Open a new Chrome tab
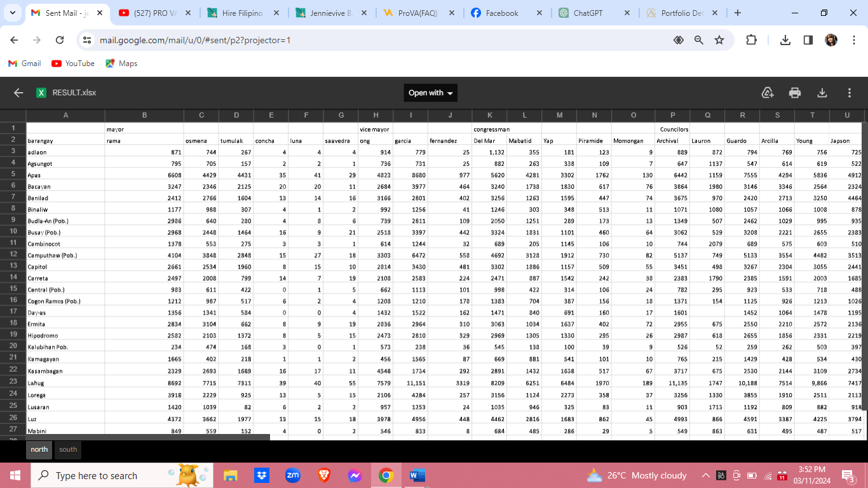This screenshot has width=868, height=488. click(737, 13)
